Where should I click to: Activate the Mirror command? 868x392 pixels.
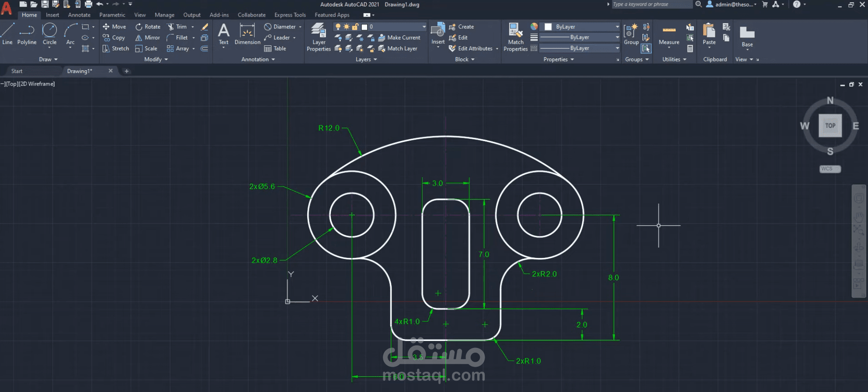coord(147,38)
